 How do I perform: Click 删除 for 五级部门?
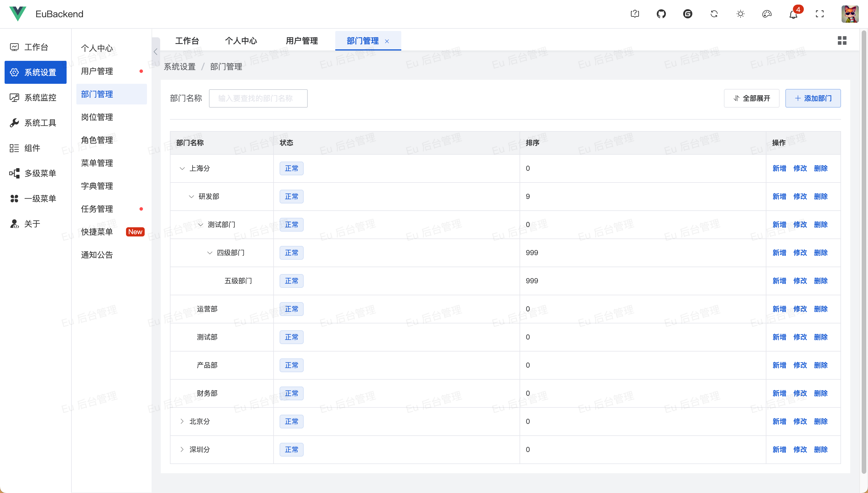click(x=821, y=281)
